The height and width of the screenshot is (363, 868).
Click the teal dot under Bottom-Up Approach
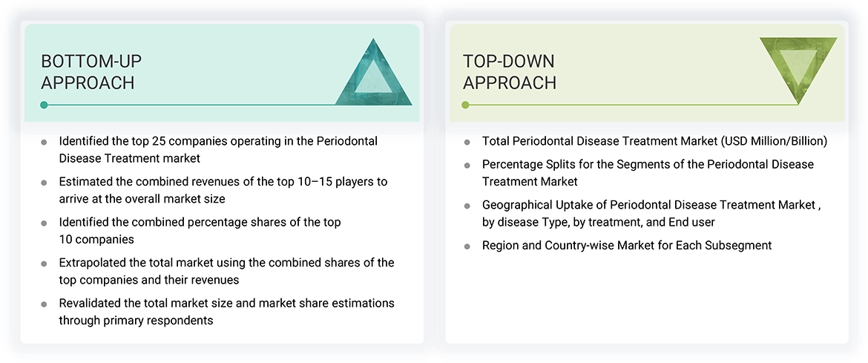pos(45,105)
